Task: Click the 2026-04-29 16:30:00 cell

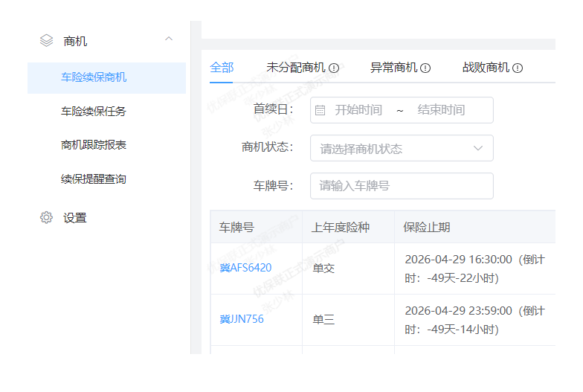Action: pyautogui.click(x=474, y=269)
